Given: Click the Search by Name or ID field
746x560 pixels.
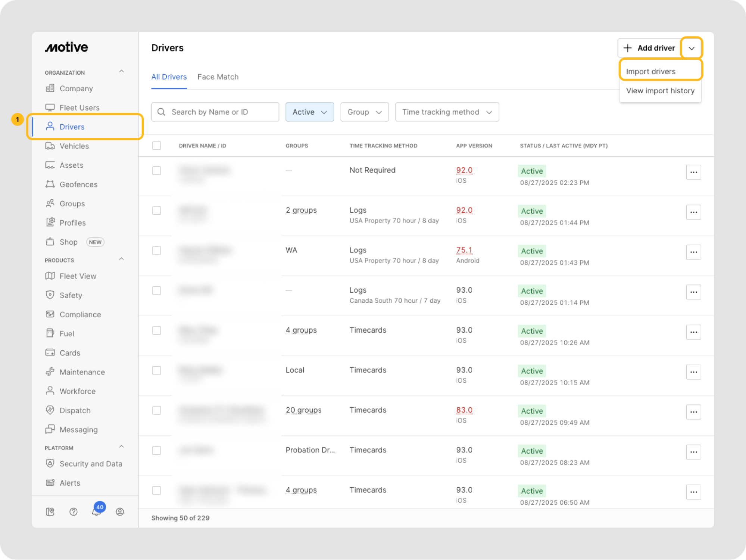Looking at the screenshot, I should 215,112.
